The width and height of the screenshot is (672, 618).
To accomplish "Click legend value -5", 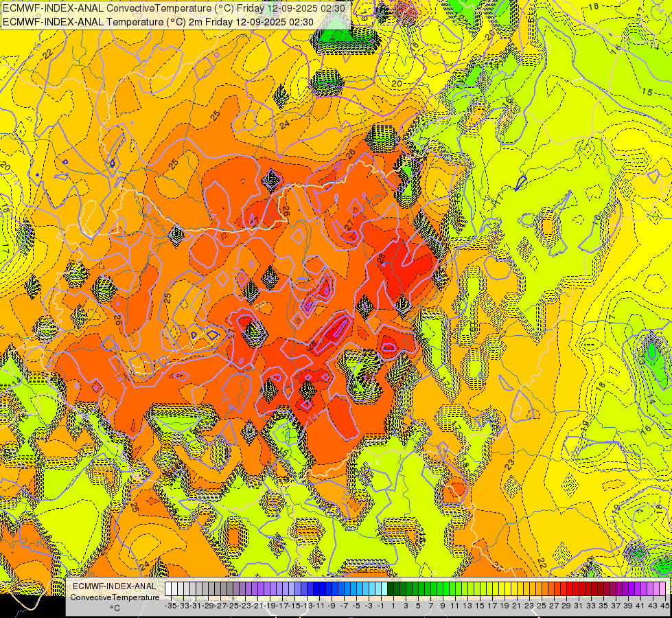I will pos(356,606).
